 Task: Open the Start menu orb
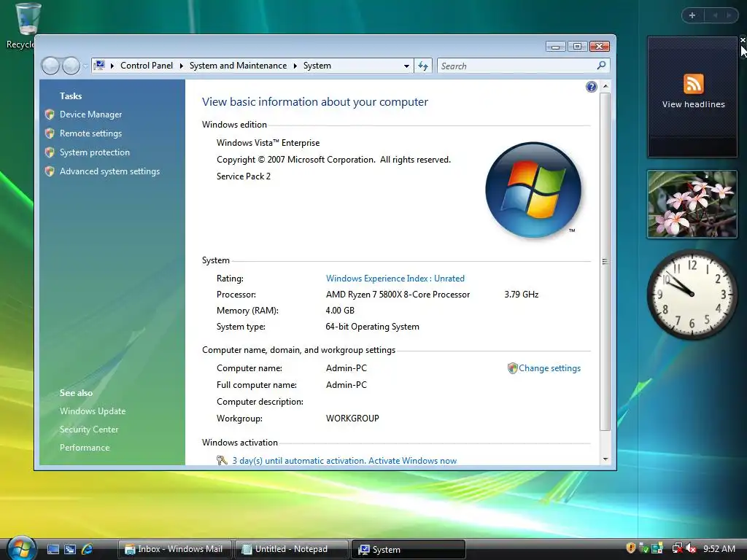(21, 548)
